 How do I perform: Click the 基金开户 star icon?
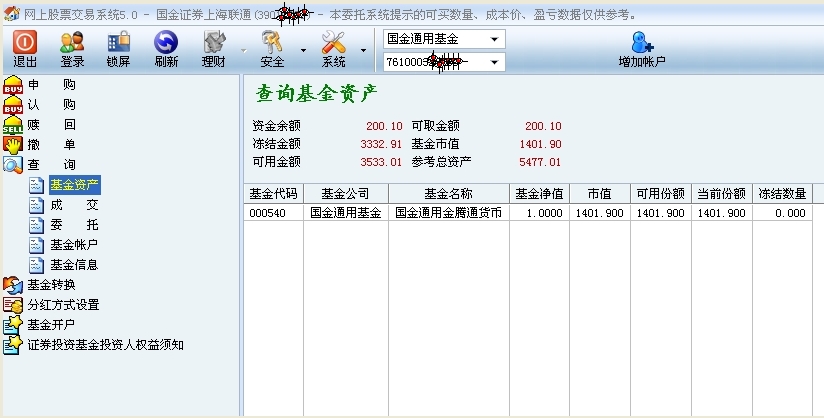[x=13, y=325]
